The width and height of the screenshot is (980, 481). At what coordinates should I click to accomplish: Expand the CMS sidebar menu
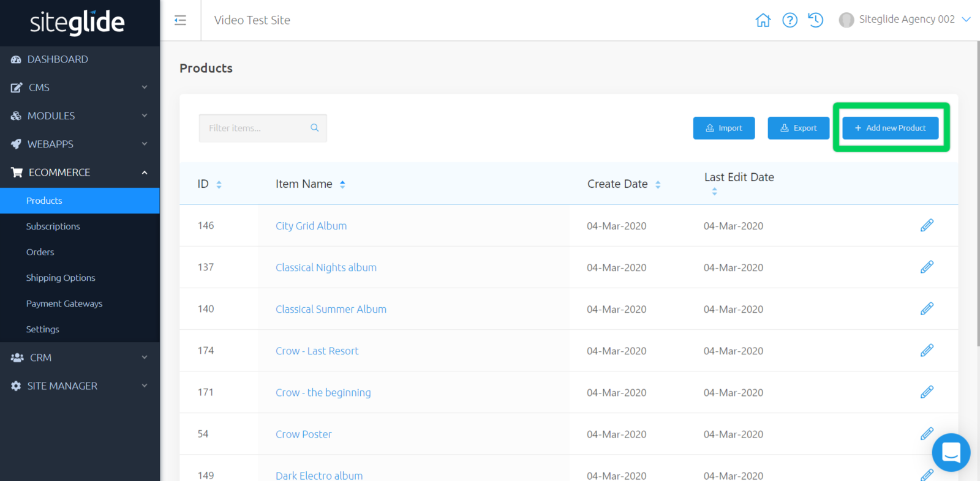pyautogui.click(x=80, y=88)
